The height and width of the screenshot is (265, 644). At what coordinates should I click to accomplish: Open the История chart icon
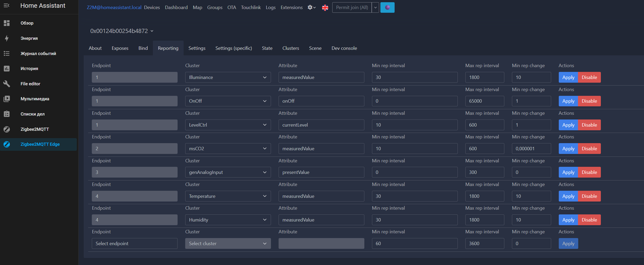[7, 68]
